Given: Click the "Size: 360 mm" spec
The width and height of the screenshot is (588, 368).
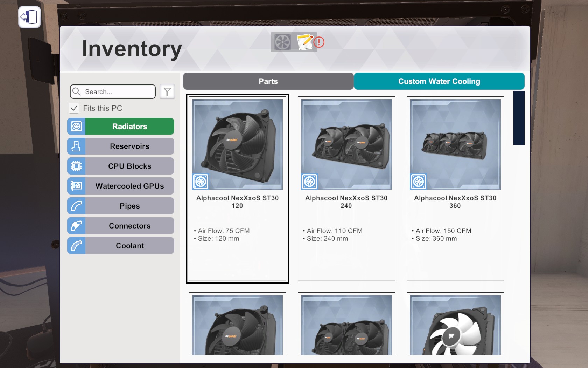Looking at the screenshot, I should (436, 239).
